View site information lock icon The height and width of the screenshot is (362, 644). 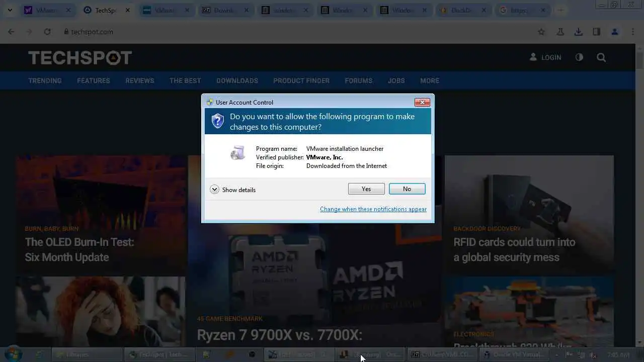[66, 32]
